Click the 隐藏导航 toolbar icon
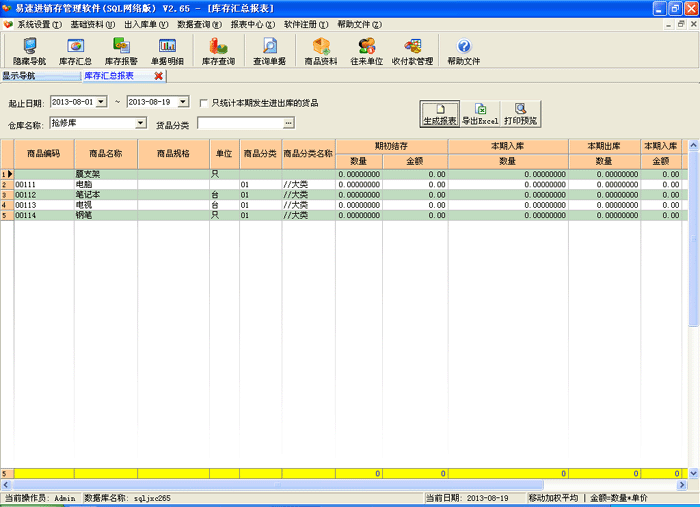This screenshot has width=700, height=507. coord(29,51)
